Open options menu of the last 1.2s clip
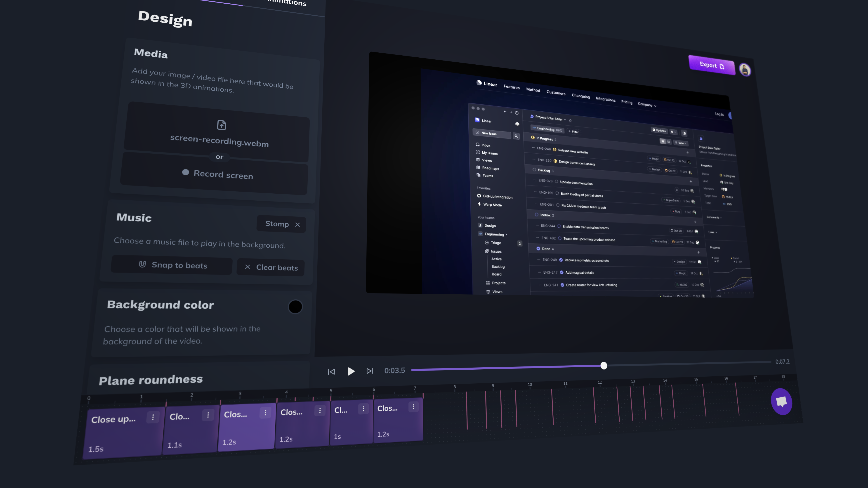This screenshot has width=868, height=488. [413, 407]
